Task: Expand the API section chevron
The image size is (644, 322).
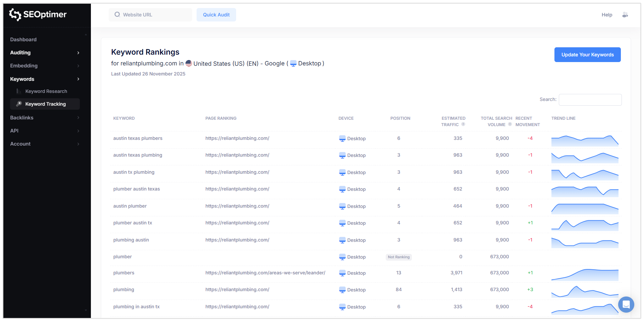Action: pos(78,131)
